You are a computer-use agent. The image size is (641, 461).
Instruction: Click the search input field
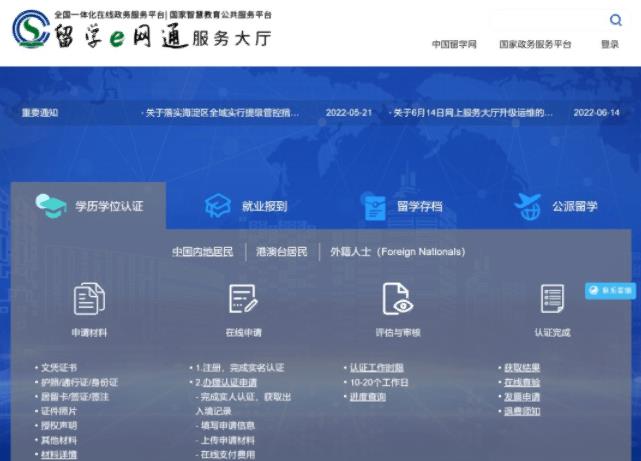pyautogui.click(x=548, y=20)
